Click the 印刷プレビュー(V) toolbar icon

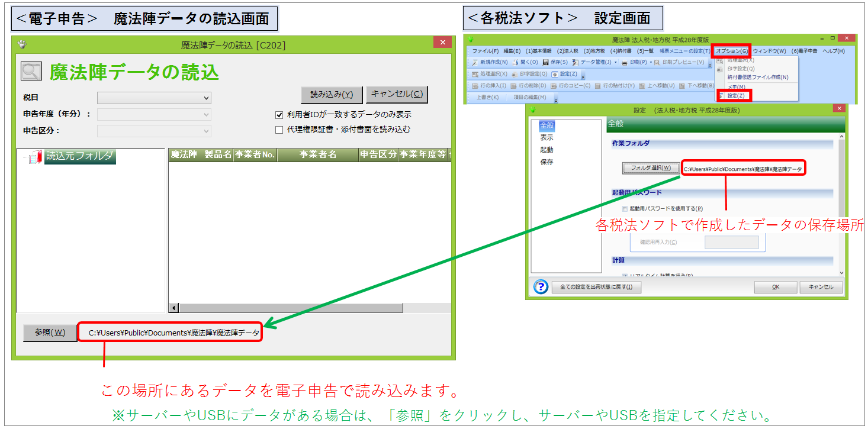click(x=657, y=62)
